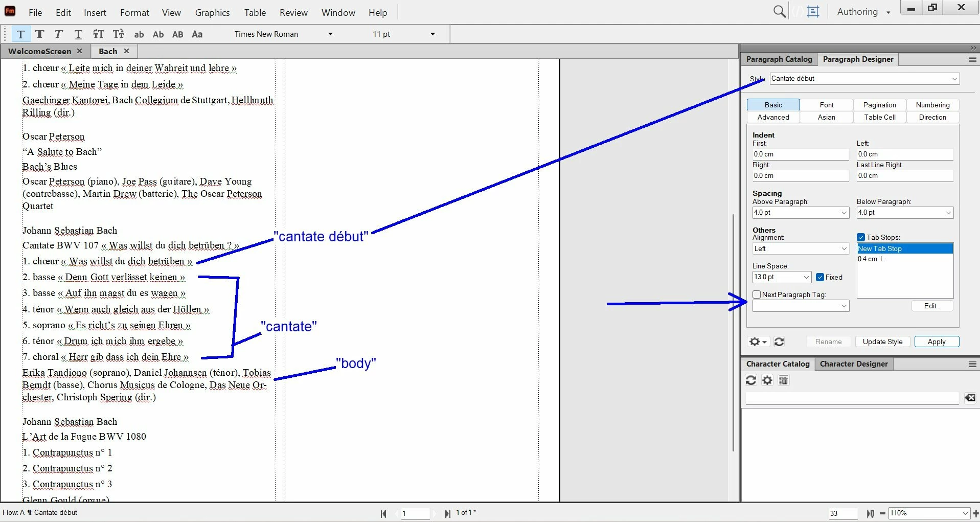Close the Bach document tab
The width and height of the screenshot is (980, 522).
[x=126, y=51]
